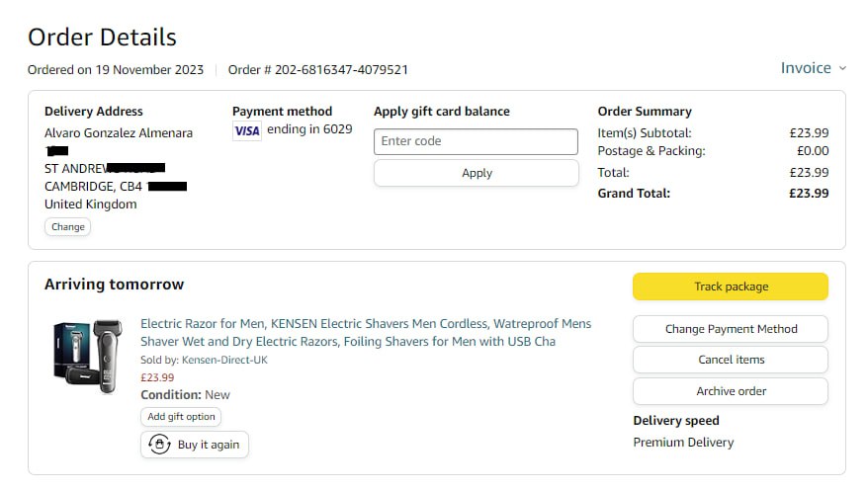Click the Kensen-Direct-UK seller name
The height and width of the screenshot is (491, 868).
224,361
